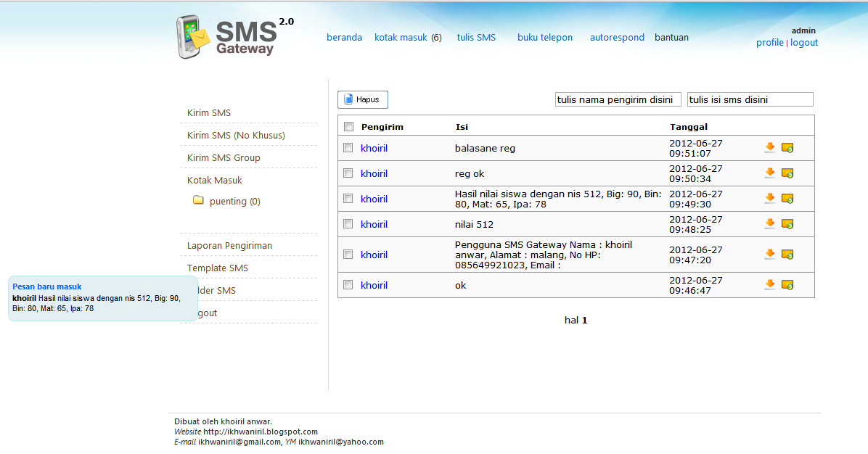868x454 pixels.
Task: Click the orange arrow icon for "reg ok"
Action: tap(769, 173)
